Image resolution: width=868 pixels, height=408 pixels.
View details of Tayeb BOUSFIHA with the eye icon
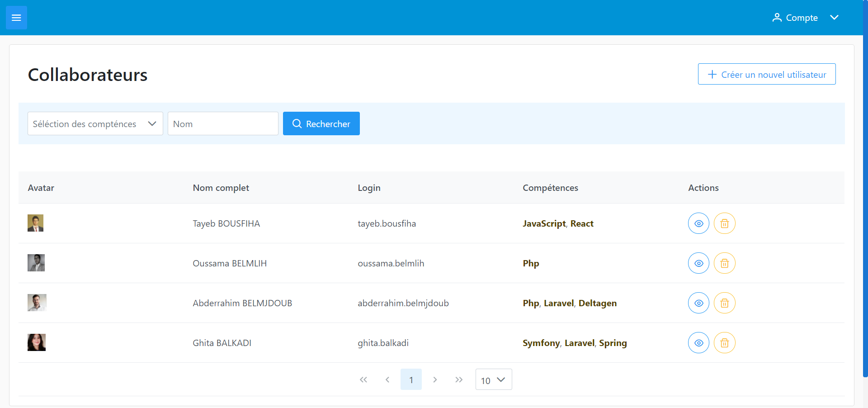(698, 223)
